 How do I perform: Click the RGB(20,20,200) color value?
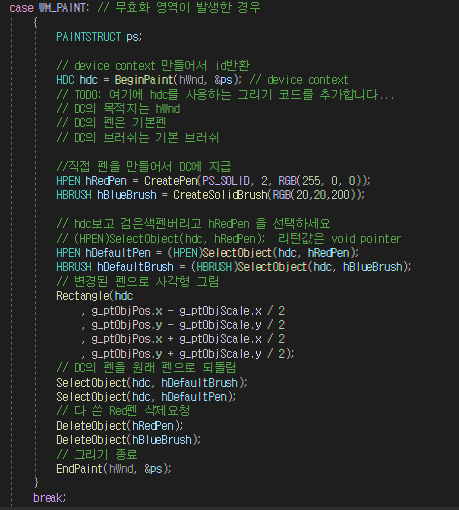[x=316, y=195]
